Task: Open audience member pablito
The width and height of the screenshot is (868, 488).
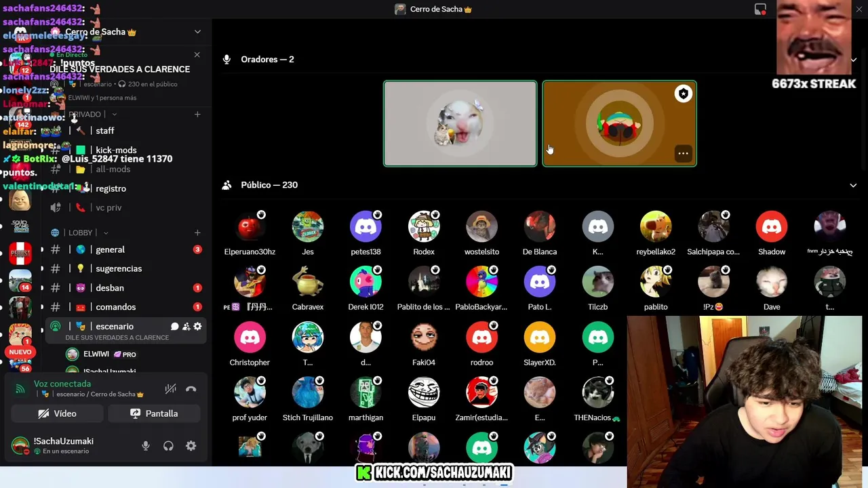Action: pos(656,289)
